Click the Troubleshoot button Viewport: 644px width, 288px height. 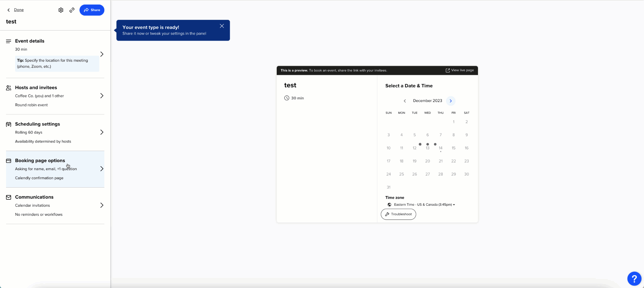coord(398,214)
